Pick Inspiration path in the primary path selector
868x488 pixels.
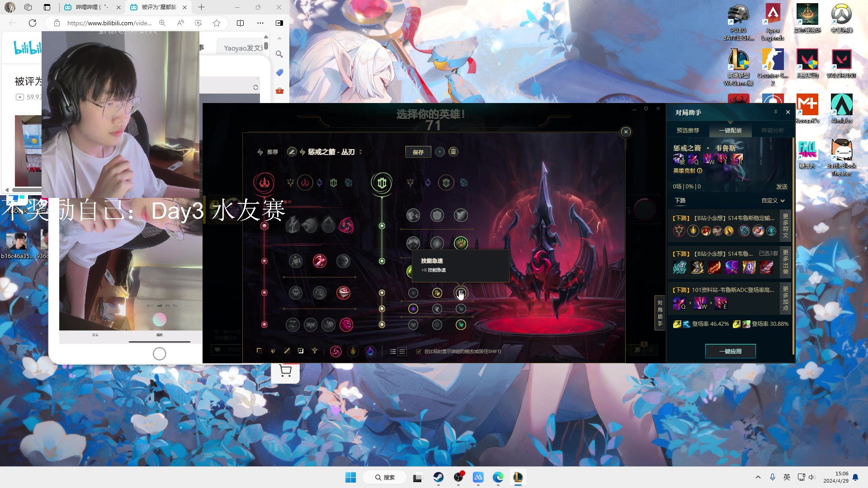[x=349, y=183]
